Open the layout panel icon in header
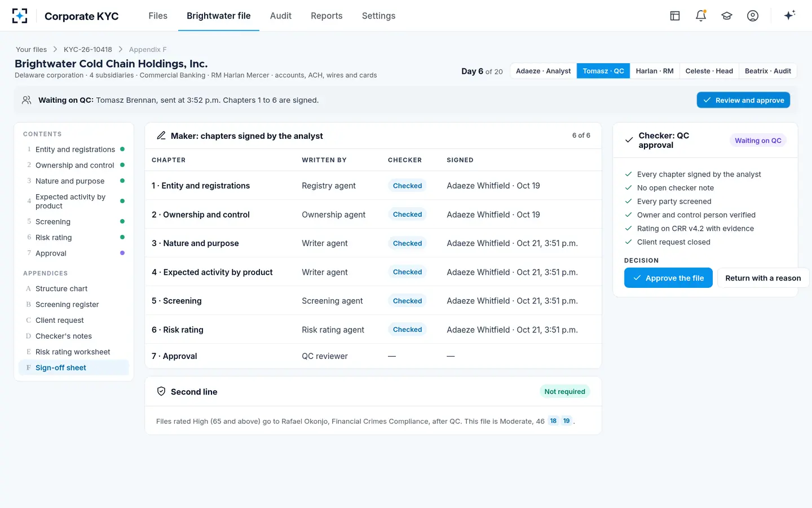812x508 pixels. pos(675,16)
